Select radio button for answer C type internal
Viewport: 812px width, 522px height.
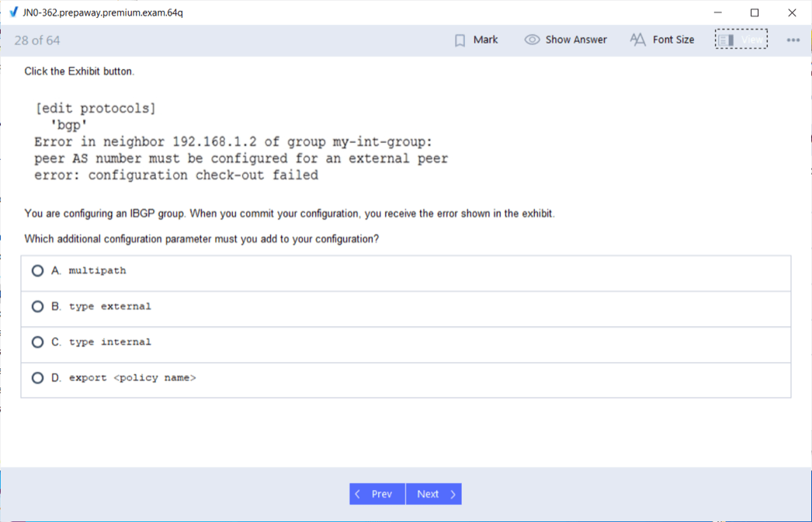[37, 342]
